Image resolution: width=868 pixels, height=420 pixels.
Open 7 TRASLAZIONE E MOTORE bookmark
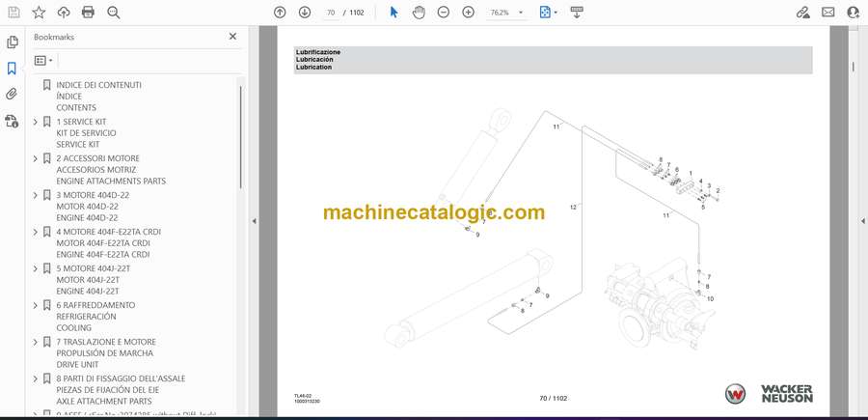pyautogui.click(x=105, y=342)
